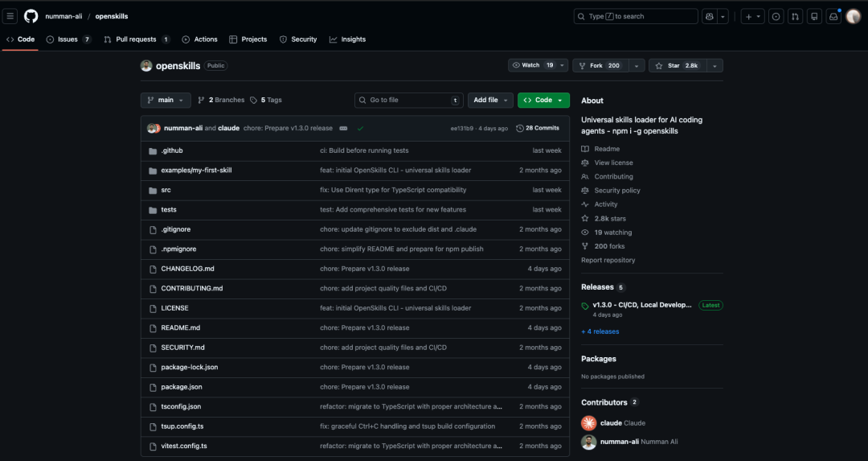Open the main branch dropdown
The image size is (868, 461).
(x=165, y=100)
